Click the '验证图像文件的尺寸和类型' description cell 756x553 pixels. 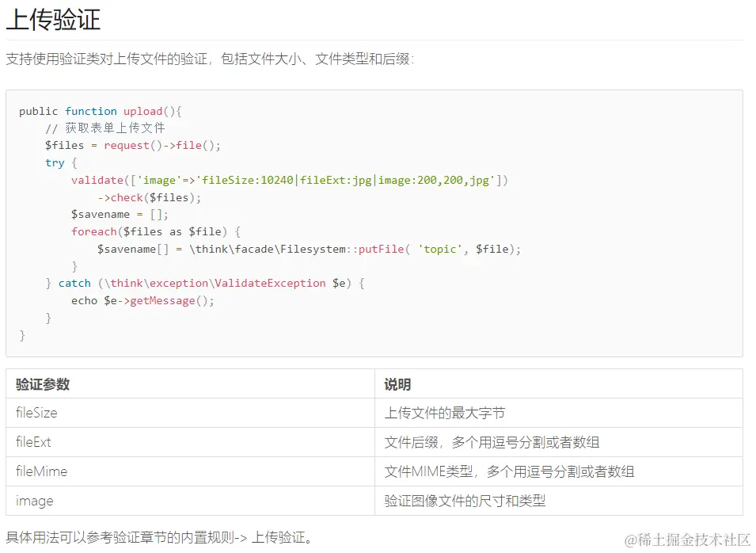point(465,501)
